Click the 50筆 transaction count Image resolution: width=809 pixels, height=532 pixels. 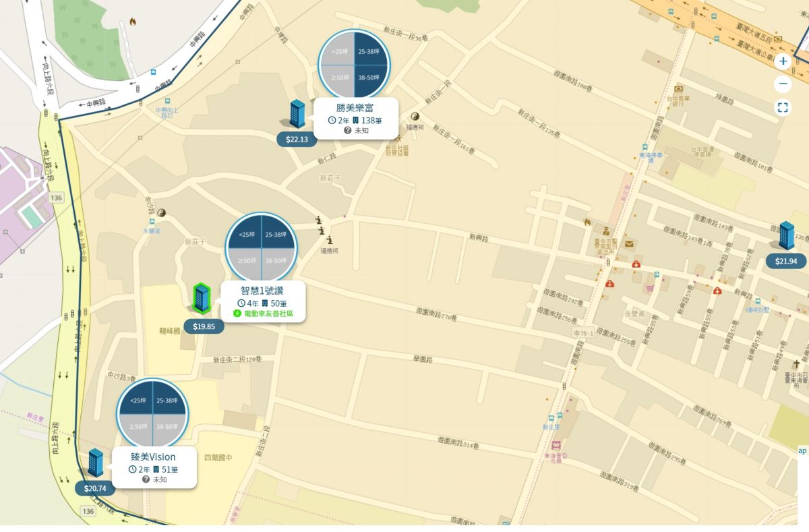coord(278,303)
